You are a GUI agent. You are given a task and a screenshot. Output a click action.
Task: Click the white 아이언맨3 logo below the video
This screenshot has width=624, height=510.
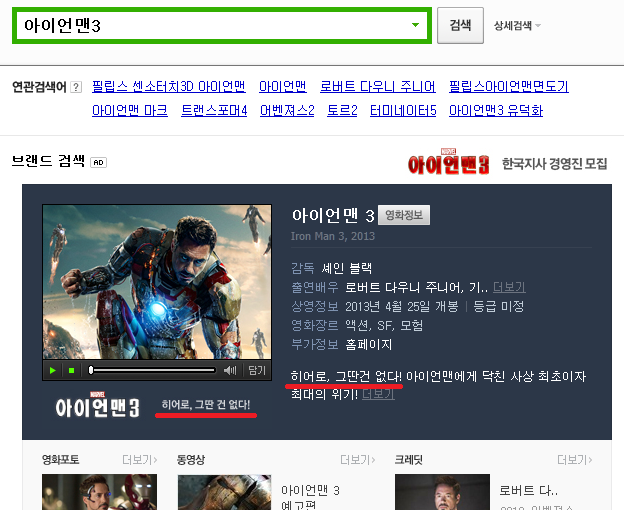(98, 405)
